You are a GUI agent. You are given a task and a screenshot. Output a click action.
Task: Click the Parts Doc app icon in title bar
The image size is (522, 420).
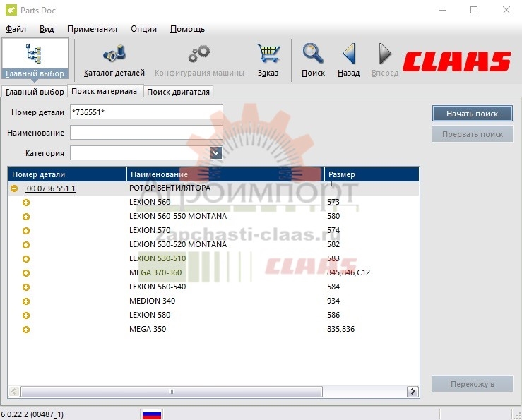tap(11, 10)
